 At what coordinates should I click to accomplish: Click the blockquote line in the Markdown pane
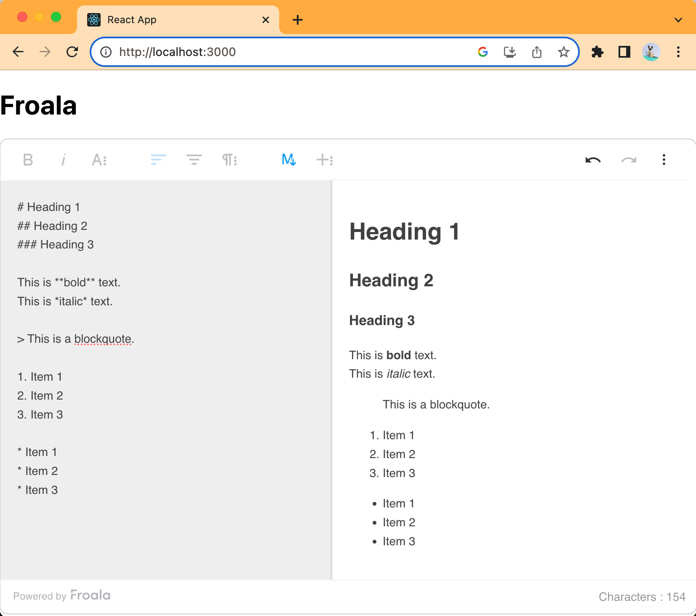75,339
